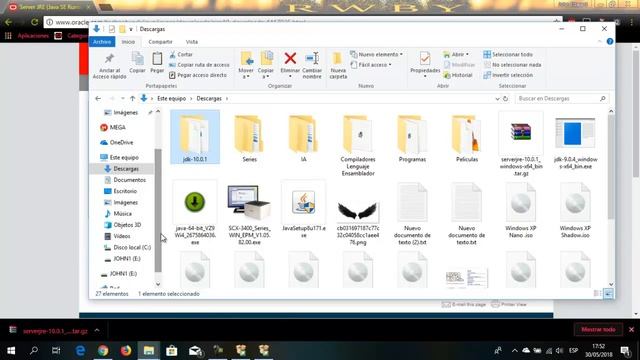
Task: Select the java-64-bit installer exe
Action: pyautogui.click(x=195, y=213)
